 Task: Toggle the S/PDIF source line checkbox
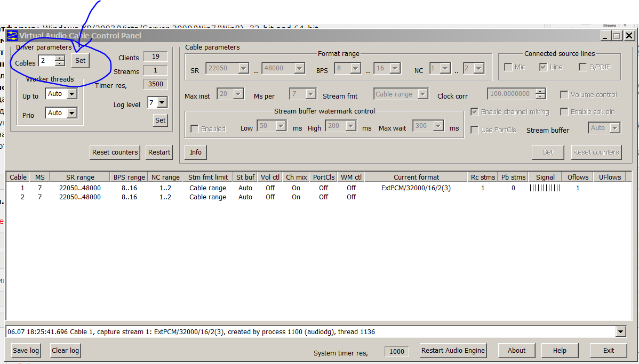coord(583,67)
